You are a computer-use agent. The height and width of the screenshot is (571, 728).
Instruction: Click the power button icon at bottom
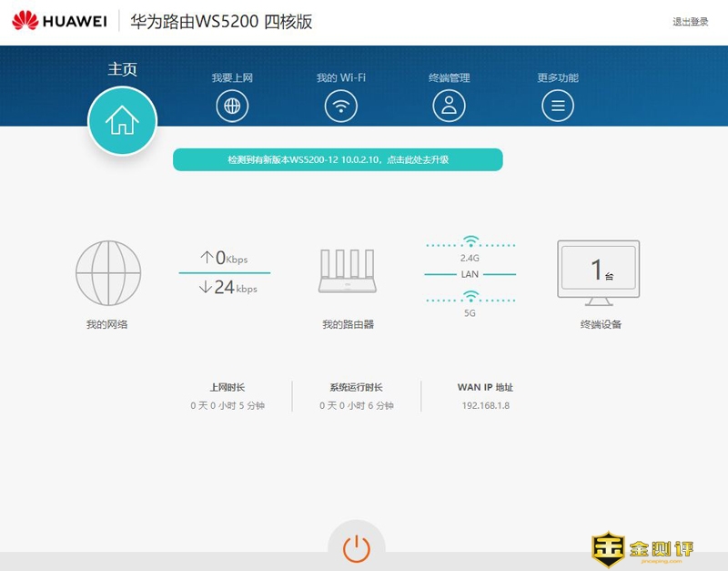pos(356,548)
